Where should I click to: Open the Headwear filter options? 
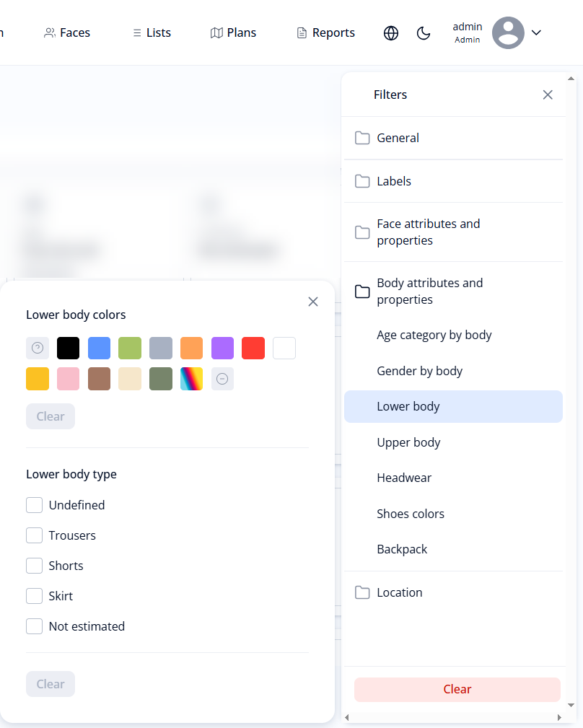404,477
